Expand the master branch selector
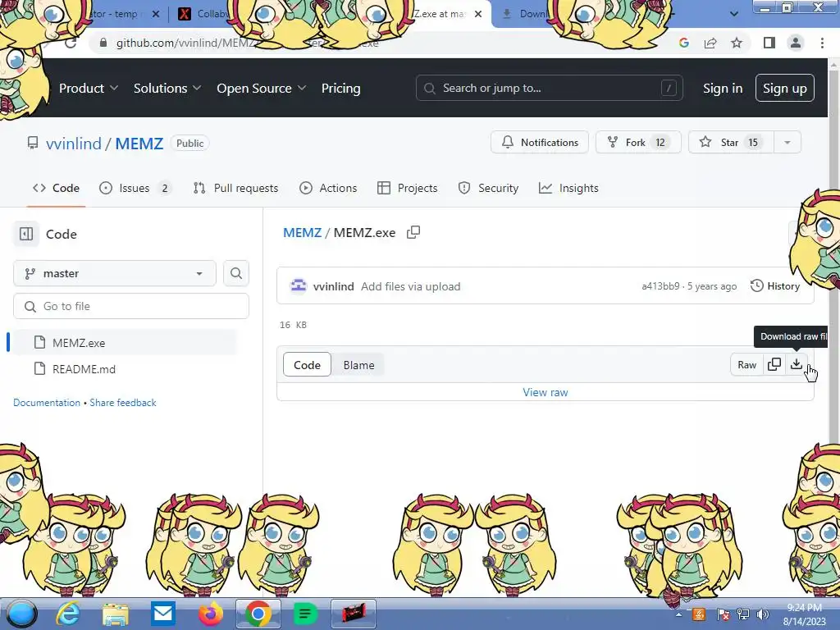This screenshot has height=630, width=840. pyautogui.click(x=115, y=273)
